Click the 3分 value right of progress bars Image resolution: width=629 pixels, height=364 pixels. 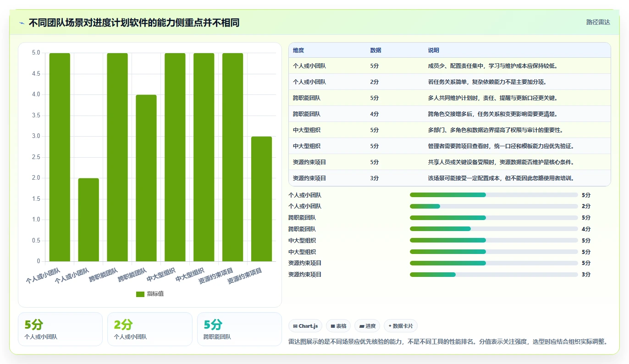click(586, 275)
